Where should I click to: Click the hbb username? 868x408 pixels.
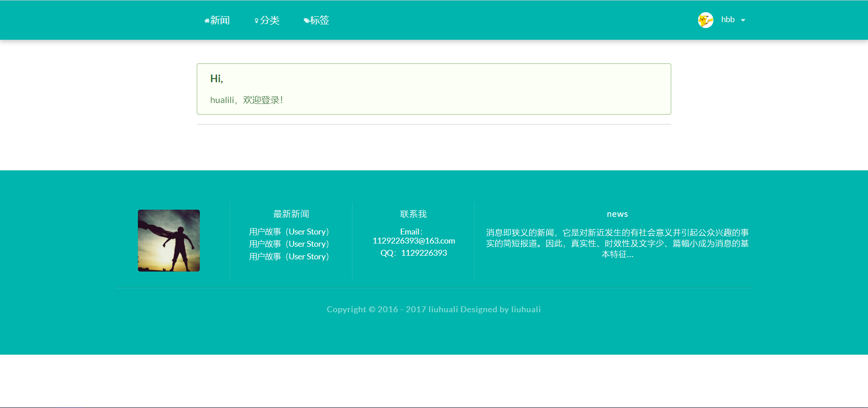point(728,20)
